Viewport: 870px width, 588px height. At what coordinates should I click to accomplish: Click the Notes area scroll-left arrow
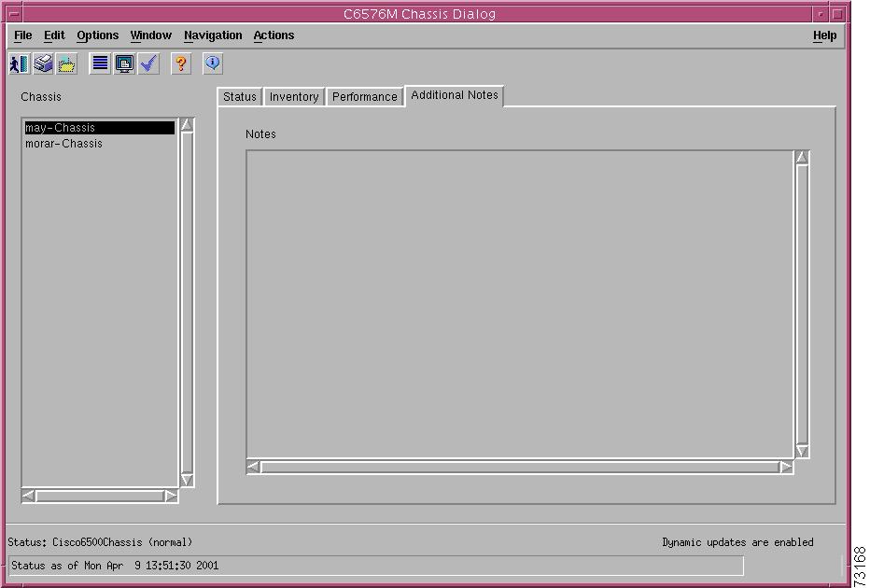click(253, 467)
